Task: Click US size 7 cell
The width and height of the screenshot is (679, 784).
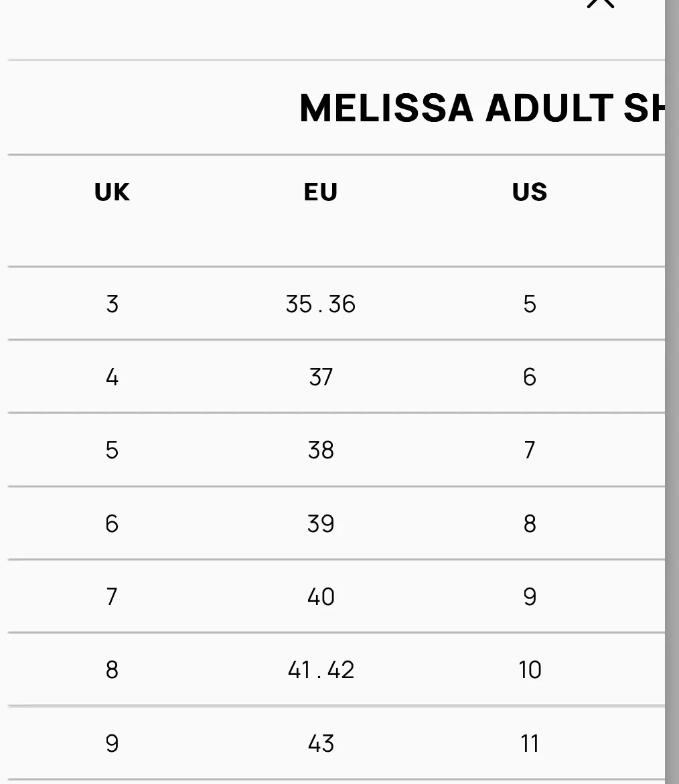Action: (x=530, y=450)
